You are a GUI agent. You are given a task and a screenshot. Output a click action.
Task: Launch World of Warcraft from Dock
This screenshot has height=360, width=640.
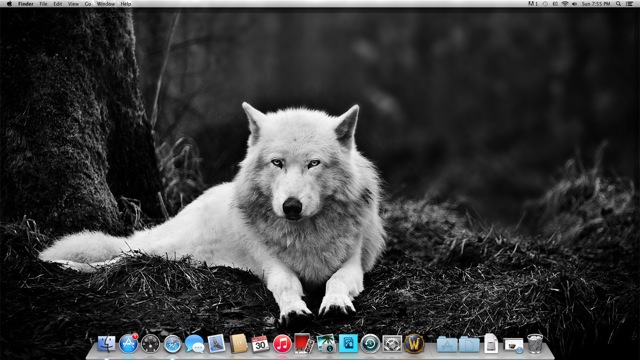pyautogui.click(x=414, y=344)
